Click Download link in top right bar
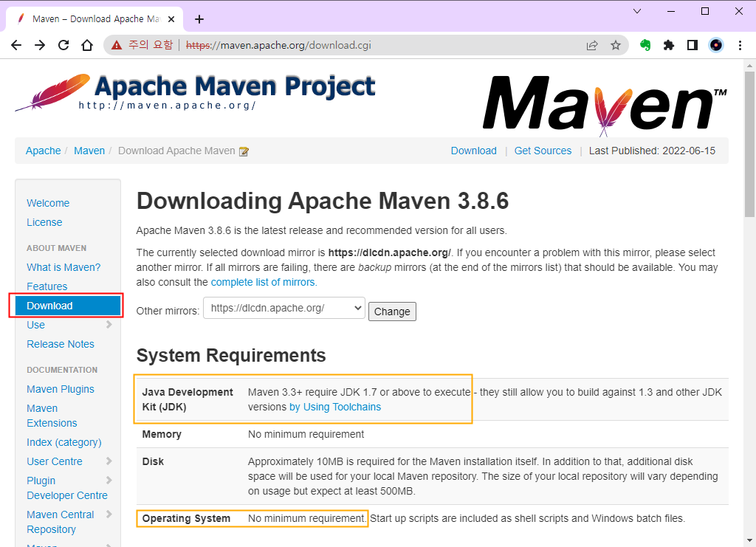Viewport: 756px width, 547px height. coord(473,151)
